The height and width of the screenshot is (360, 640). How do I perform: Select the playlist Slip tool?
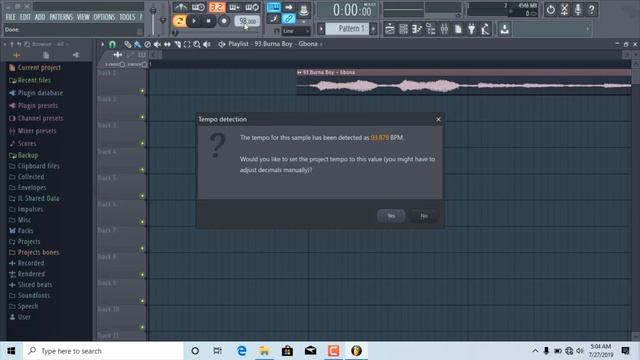167,44
